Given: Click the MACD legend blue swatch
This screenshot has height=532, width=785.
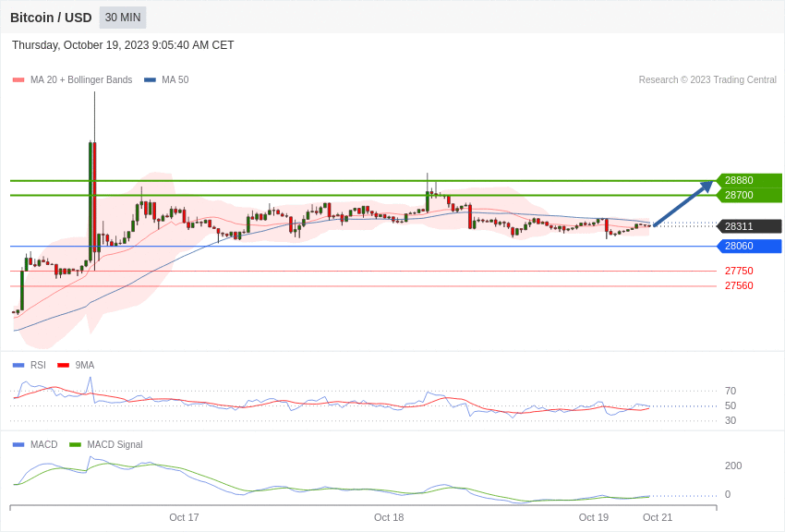Looking at the screenshot, I should click(x=18, y=445).
